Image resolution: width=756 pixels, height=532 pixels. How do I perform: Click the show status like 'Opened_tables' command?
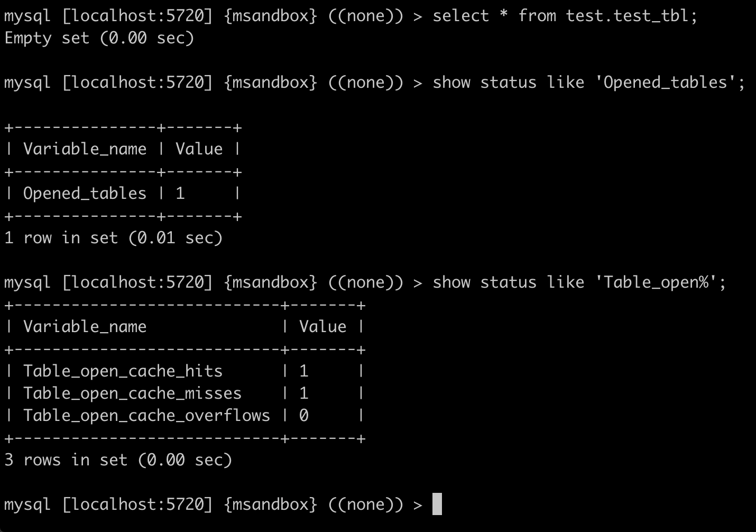click(588, 82)
